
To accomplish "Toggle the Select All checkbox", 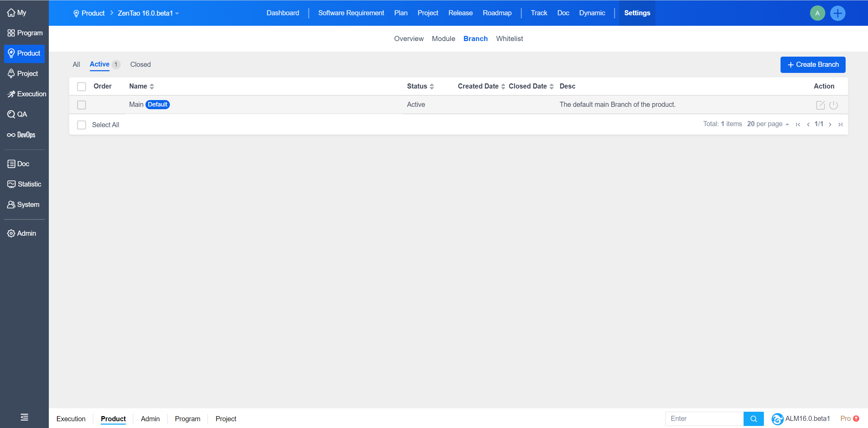I will click(x=81, y=125).
